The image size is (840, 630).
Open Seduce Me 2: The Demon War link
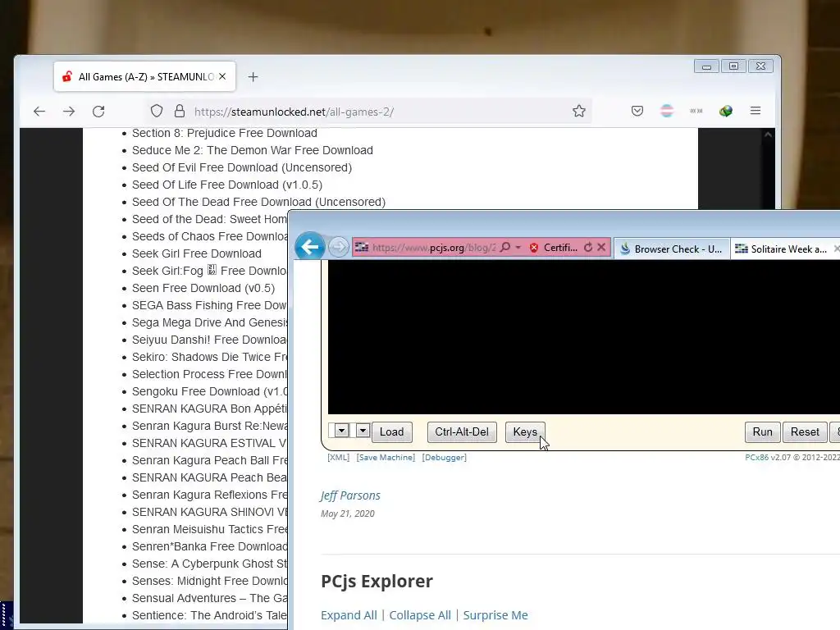click(x=253, y=150)
